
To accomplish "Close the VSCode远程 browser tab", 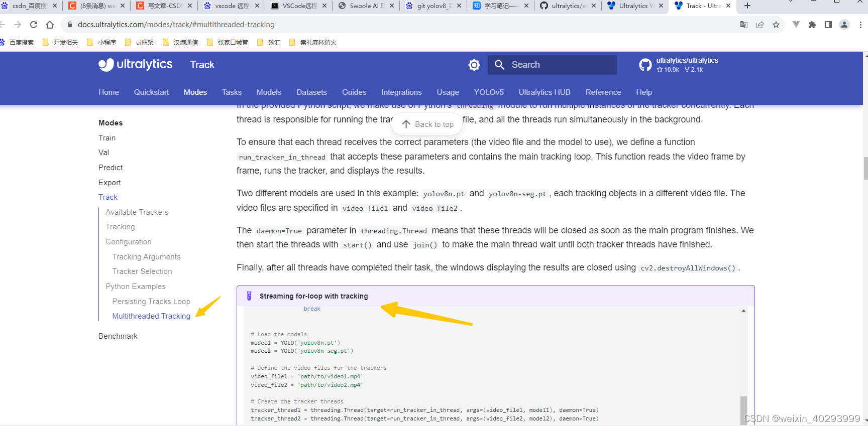I will coord(324,6).
